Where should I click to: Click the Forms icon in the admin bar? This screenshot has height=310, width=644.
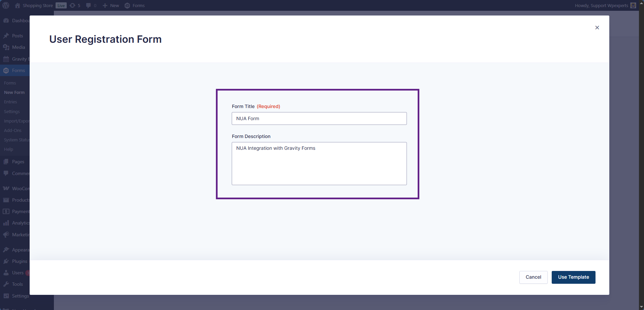pyautogui.click(x=127, y=5)
